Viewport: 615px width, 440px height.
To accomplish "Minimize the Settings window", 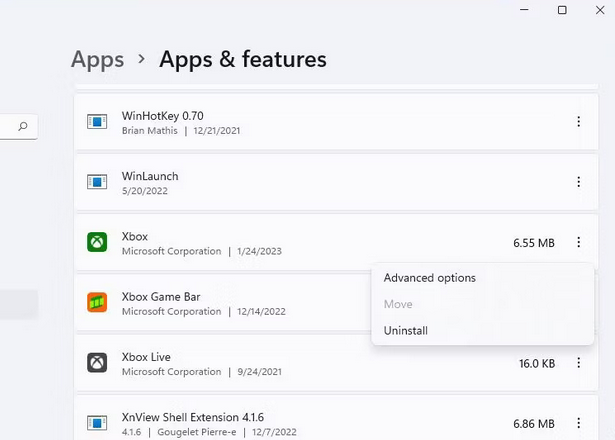I will (x=524, y=10).
